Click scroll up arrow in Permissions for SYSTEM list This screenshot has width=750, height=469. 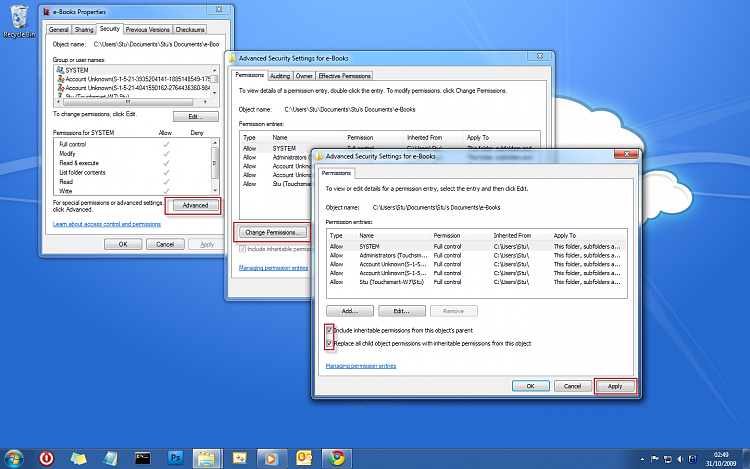pos(215,142)
